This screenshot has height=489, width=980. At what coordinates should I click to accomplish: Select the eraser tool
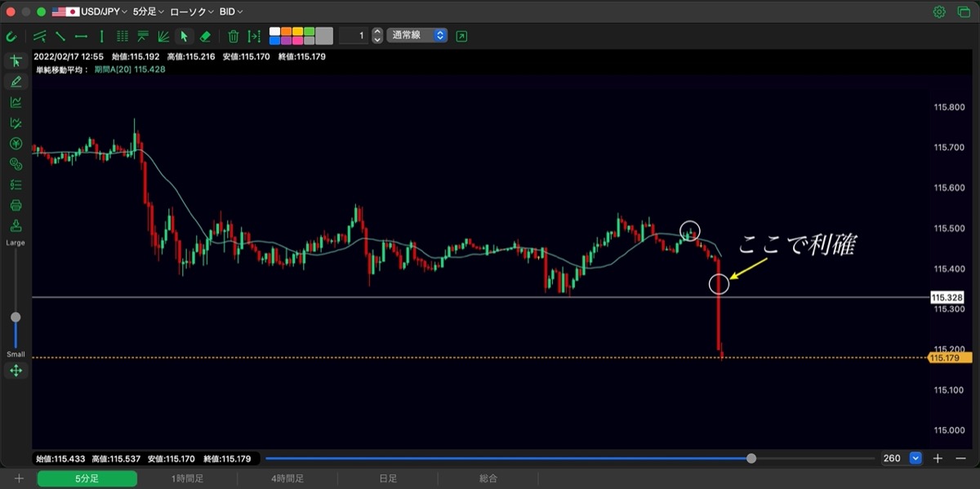[x=206, y=36]
